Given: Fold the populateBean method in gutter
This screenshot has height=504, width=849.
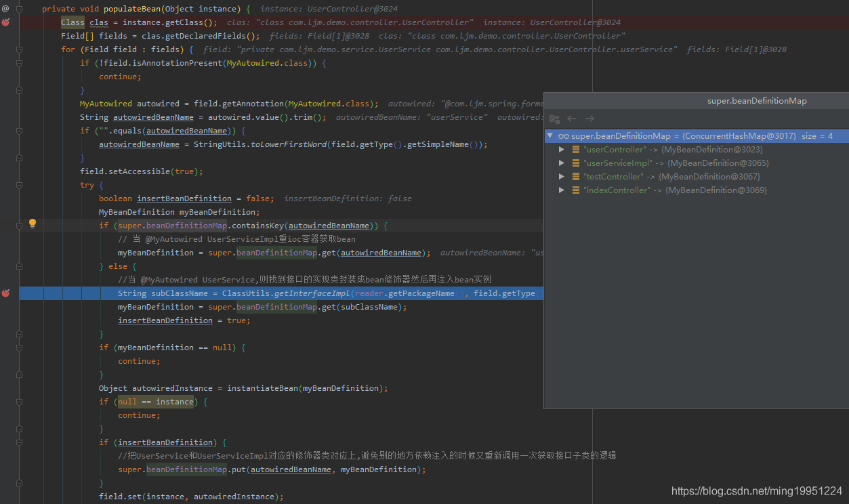Looking at the screenshot, I should (x=19, y=9).
